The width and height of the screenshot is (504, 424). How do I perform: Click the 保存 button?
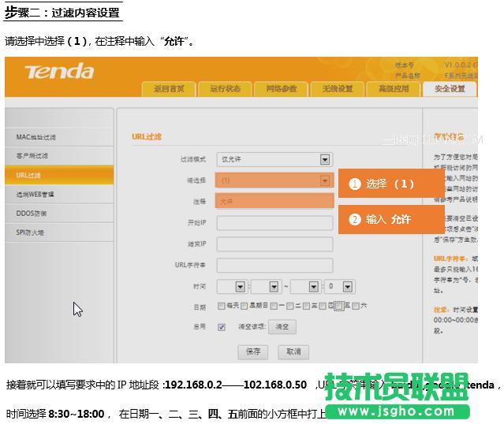pyautogui.click(x=253, y=351)
